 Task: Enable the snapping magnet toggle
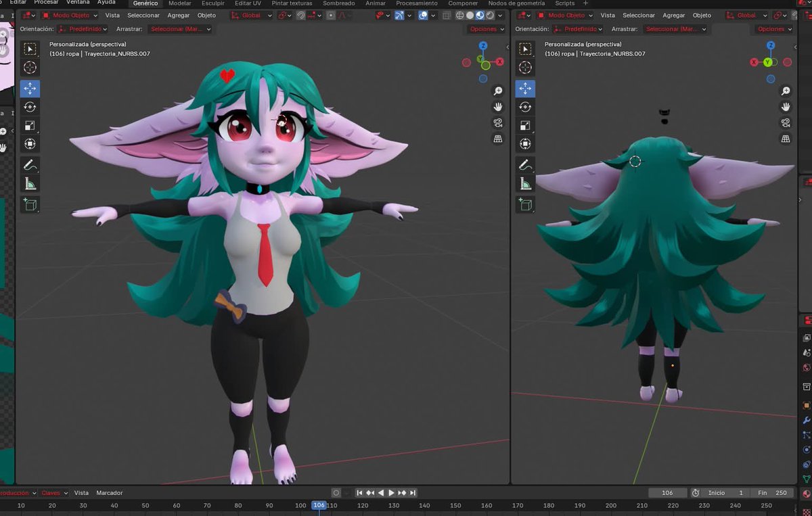click(x=300, y=15)
